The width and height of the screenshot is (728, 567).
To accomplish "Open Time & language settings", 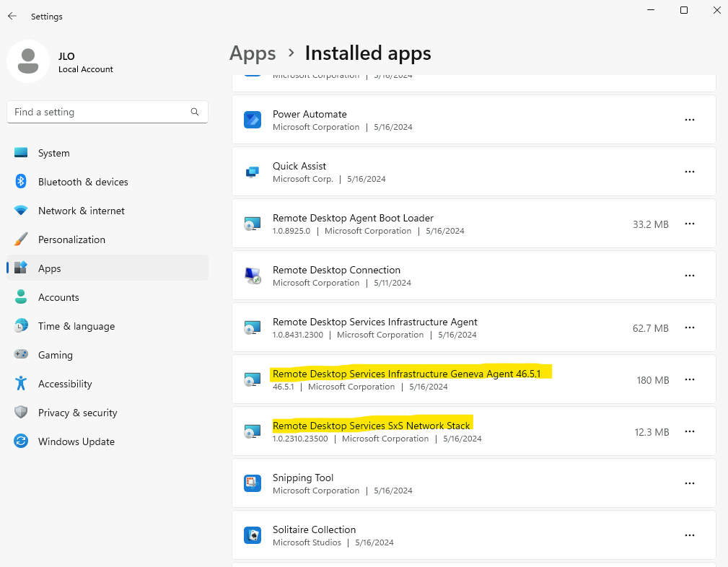I will [108, 325].
